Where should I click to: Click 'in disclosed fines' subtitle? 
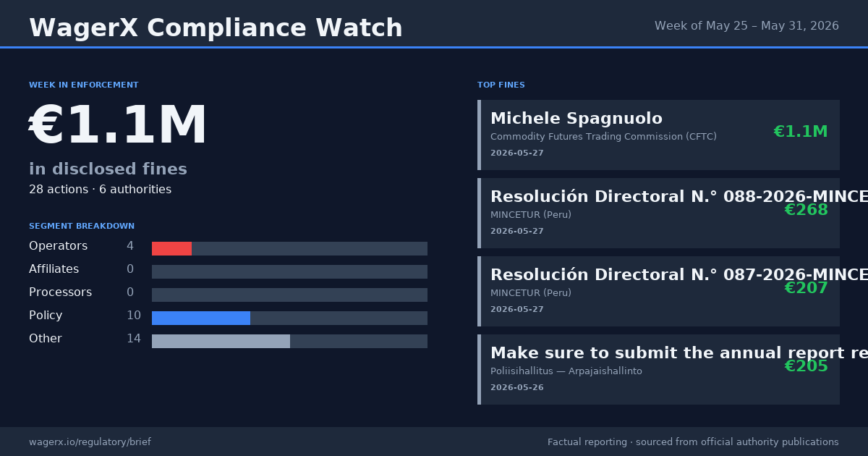[x=108, y=169]
